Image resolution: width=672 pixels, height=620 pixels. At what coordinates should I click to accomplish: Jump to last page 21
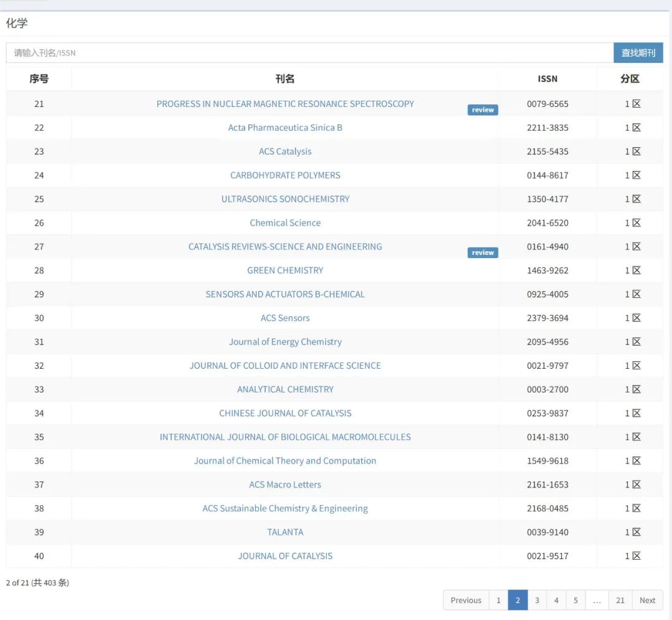(620, 600)
